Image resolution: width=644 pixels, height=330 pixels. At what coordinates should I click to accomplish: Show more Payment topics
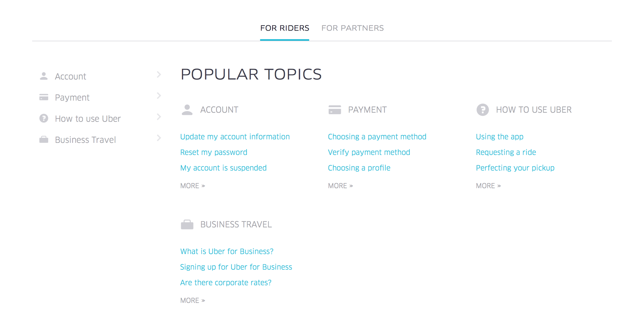pos(341,186)
